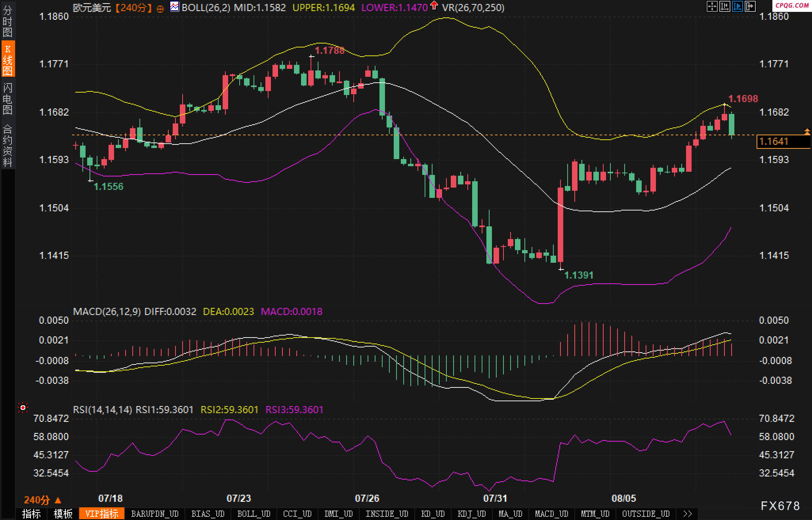This screenshot has height=520, width=812.
Task: Click the blue highlighted chart-mode icon
Action: 737,6
